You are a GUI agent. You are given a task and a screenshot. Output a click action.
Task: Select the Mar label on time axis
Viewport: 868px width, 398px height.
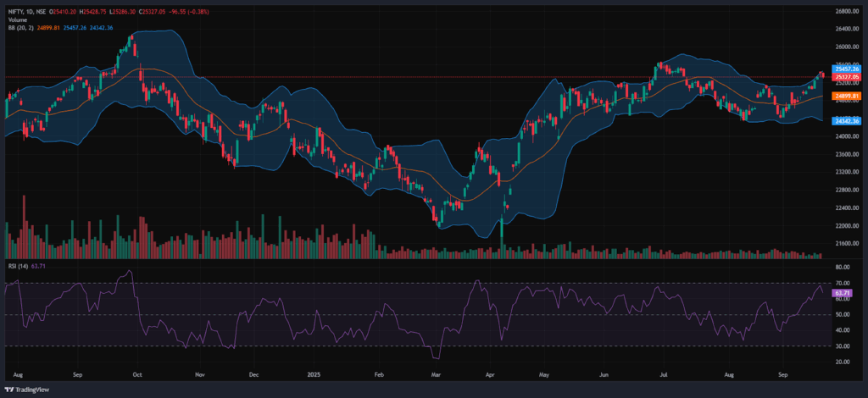(437, 372)
